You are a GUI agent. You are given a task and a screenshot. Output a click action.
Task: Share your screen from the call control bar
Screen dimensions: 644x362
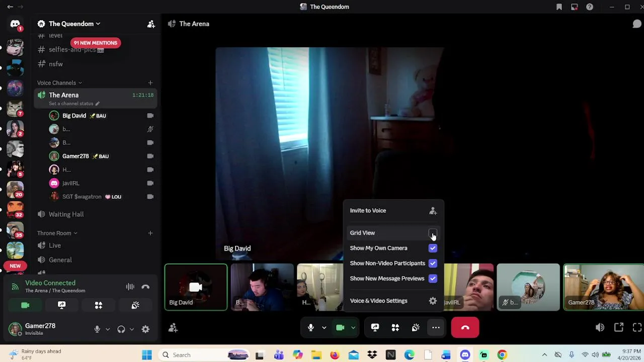(x=375, y=327)
